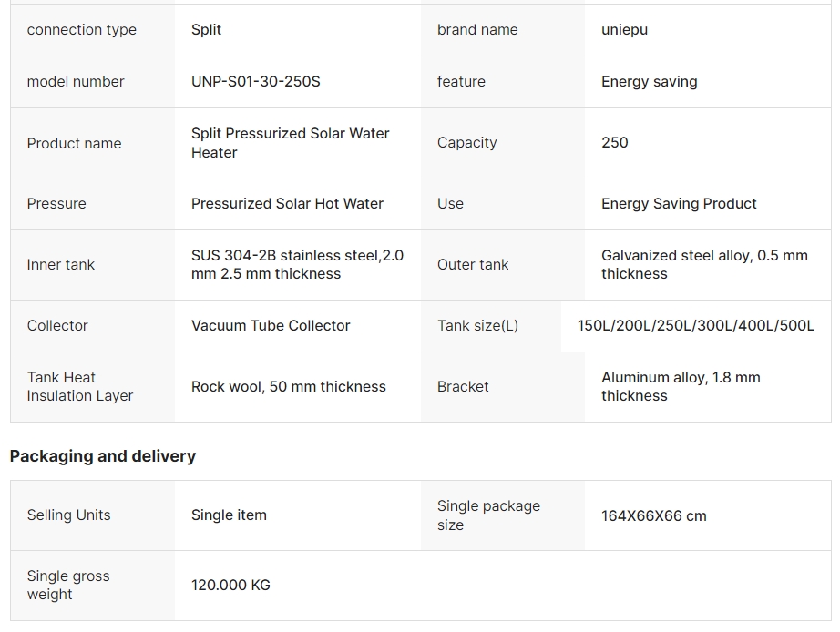Click the 'Galvanized steel alloy' outer tank value
This screenshot has height=632, width=840.
tap(704, 265)
